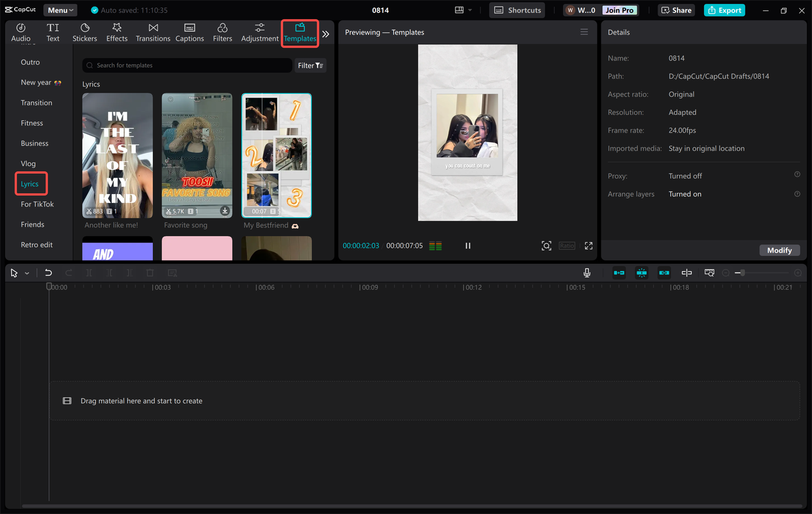Viewport: 812px width, 514px height.
Task: Preview the 'Favorite song' template
Action: pos(197,155)
